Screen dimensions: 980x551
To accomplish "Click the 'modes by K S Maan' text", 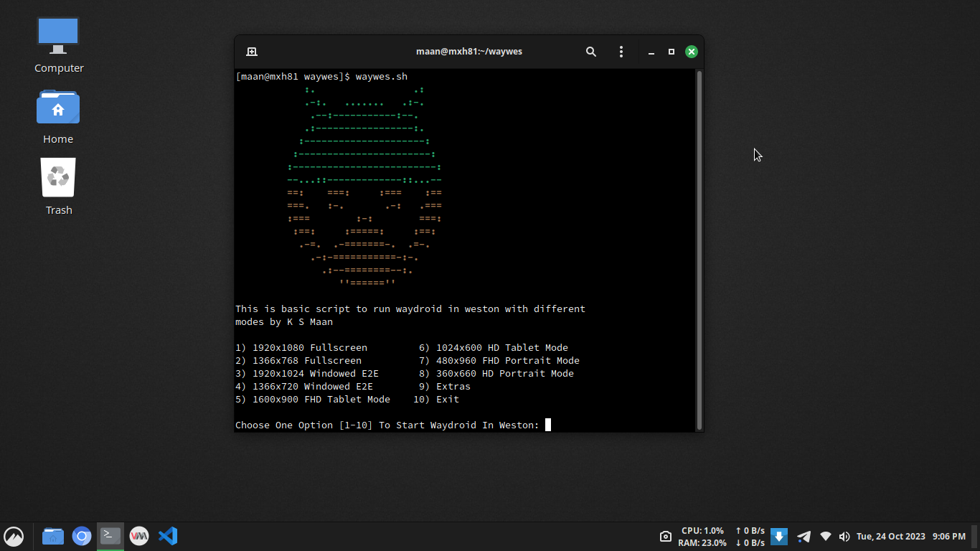I will click(x=284, y=322).
